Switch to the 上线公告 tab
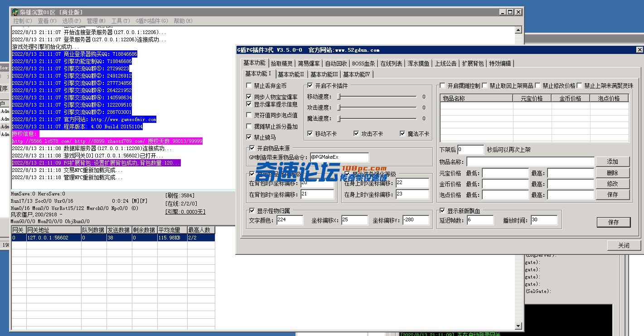Viewport: 644px width, 336px height. coord(445,63)
